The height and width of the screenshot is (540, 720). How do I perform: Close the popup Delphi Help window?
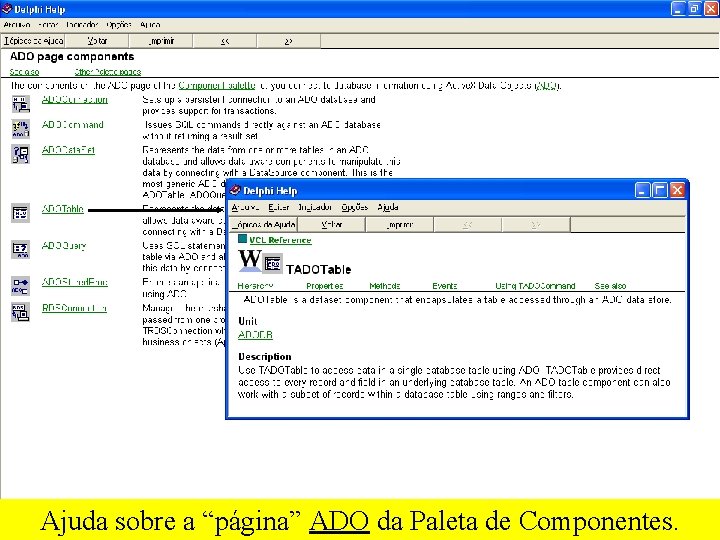pyautogui.click(x=677, y=190)
